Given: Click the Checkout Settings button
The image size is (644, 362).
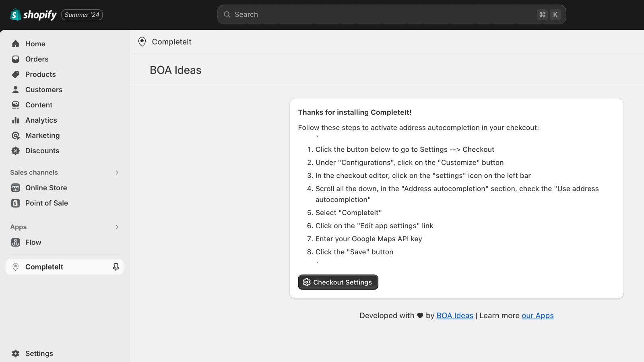Looking at the screenshot, I should (338, 282).
